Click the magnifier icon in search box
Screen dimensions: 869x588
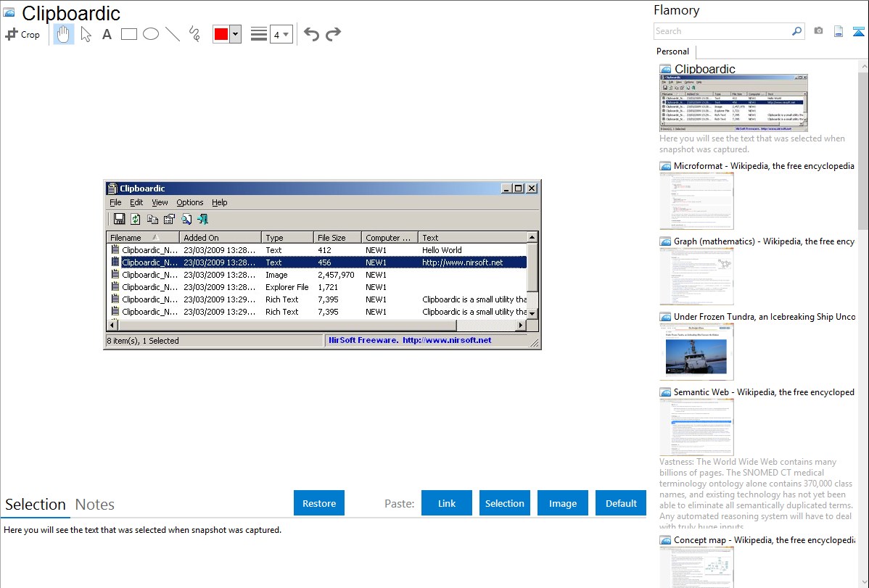coord(796,31)
